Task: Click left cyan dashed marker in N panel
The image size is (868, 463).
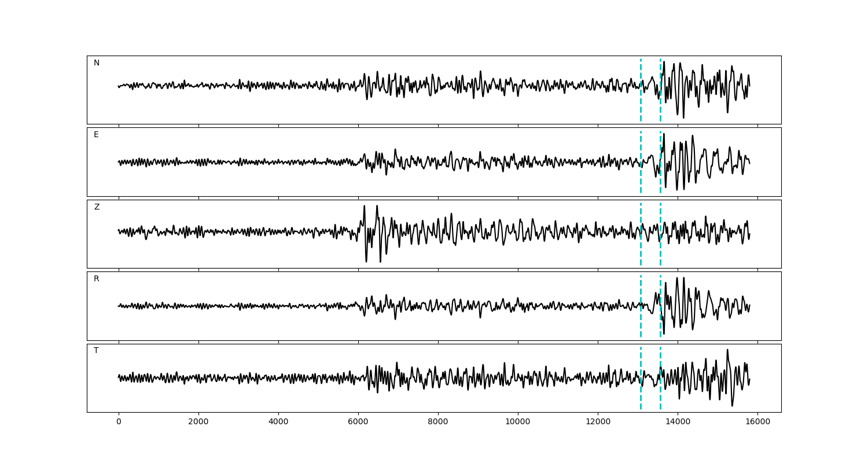Action: click(641, 104)
